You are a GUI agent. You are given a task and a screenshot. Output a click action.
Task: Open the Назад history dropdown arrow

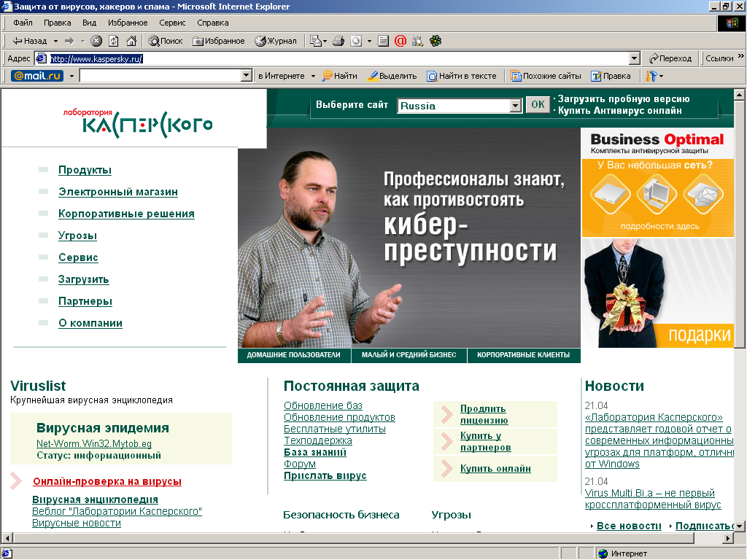point(55,41)
